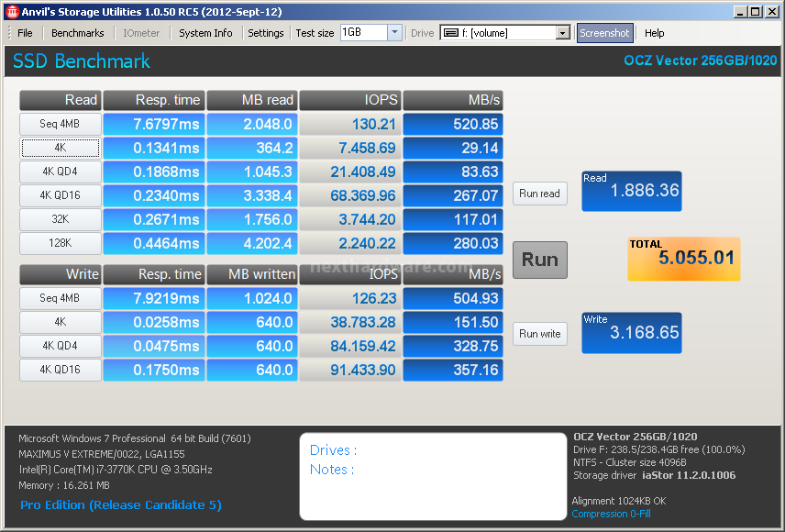The width and height of the screenshot is (785, 532).
Task: Click the write response time 0.0258ms cell
Action: tap(154, 322)
